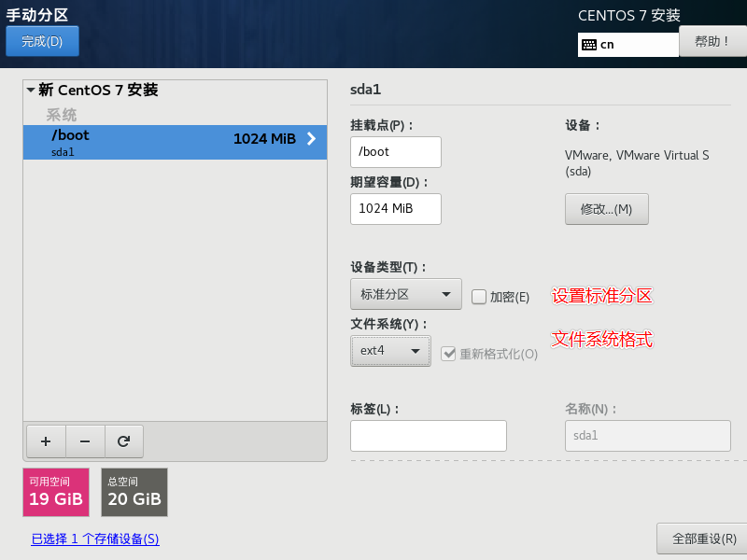Image resolution: width=747 pixels, height=560 pixels.
Task: Click the keyboard layout icon beside cn
Action: click(589, 45)
